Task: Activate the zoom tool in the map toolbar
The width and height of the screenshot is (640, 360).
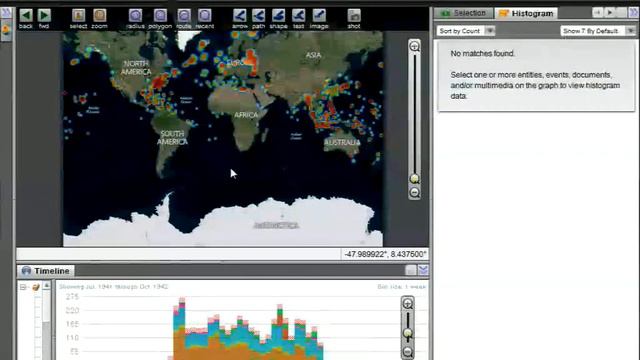Action: (x=99, y=19)
